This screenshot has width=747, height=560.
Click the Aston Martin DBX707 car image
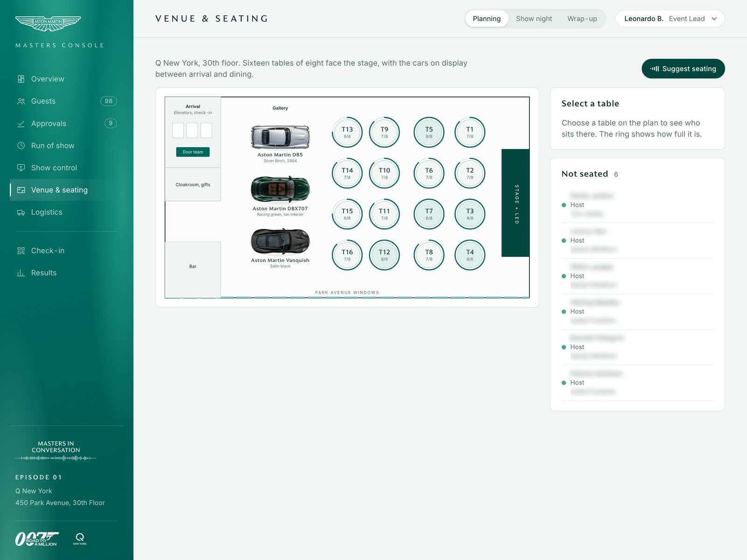coord(280,189)
